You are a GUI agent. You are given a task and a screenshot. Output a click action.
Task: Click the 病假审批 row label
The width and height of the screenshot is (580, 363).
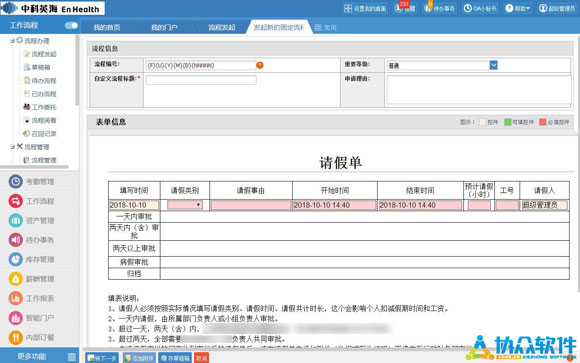coord(134,262)
